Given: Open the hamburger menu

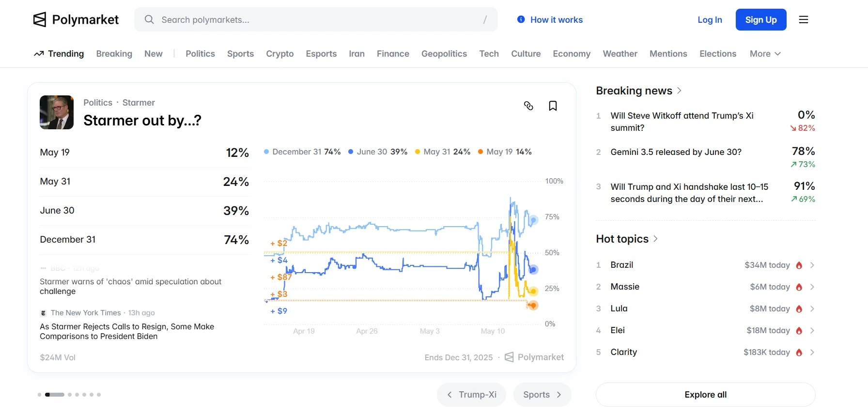Looking at the screenshot, I should (804, 19).
